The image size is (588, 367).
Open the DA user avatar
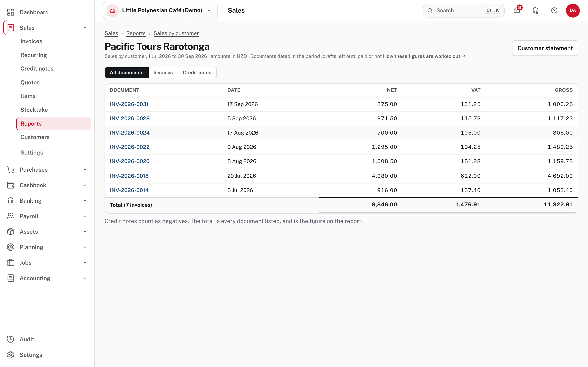573,10
